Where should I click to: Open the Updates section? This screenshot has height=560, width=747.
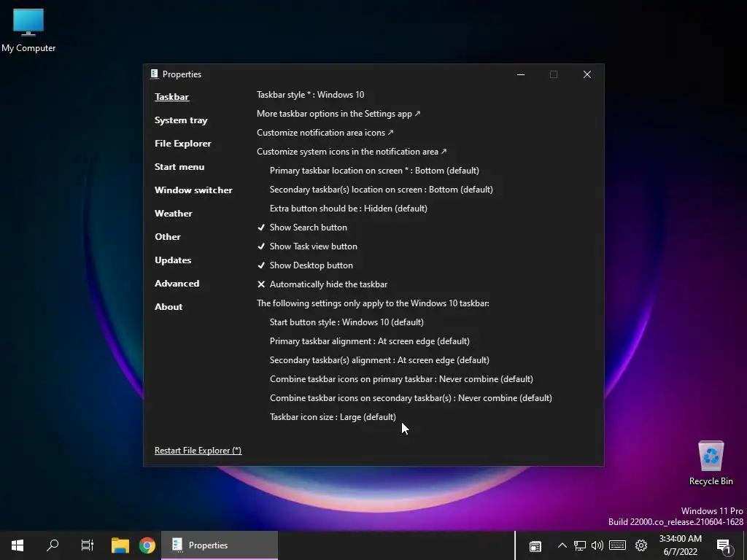173,260
